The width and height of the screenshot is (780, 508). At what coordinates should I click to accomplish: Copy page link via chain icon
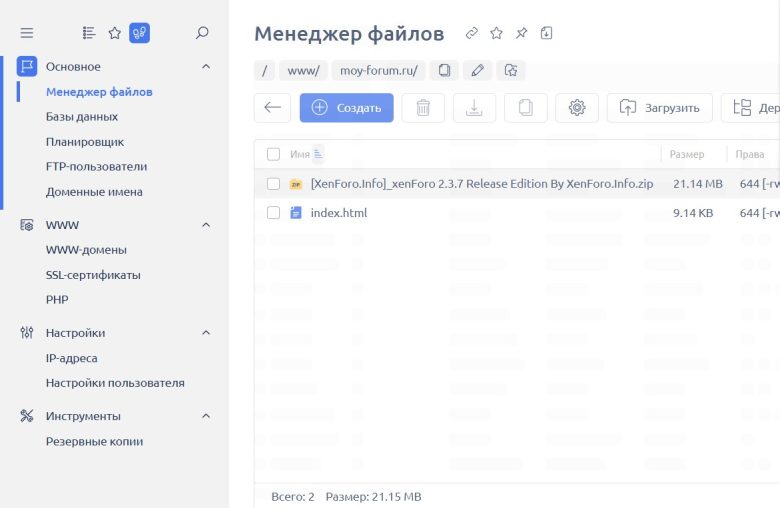(472, 33)
